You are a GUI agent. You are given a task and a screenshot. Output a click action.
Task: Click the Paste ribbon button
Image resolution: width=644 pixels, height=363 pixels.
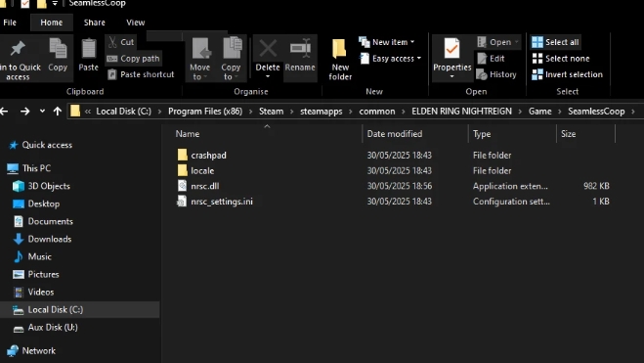click(88, 55)
